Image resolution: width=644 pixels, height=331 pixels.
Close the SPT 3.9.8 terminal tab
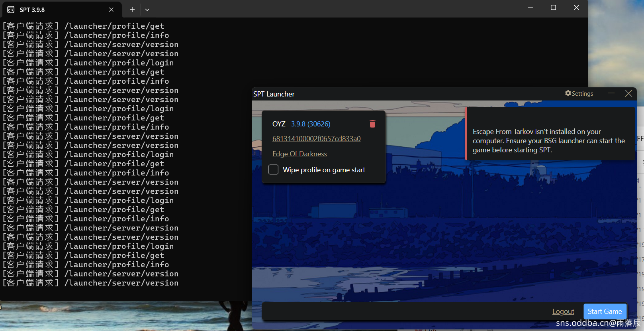111,10
